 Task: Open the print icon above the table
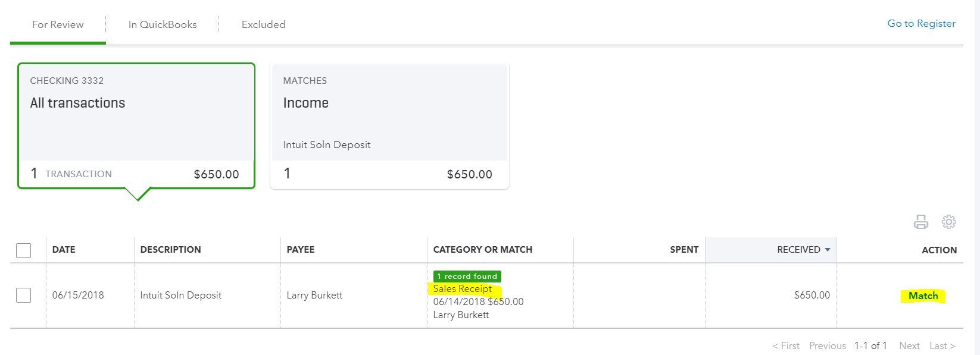[921, 222]
